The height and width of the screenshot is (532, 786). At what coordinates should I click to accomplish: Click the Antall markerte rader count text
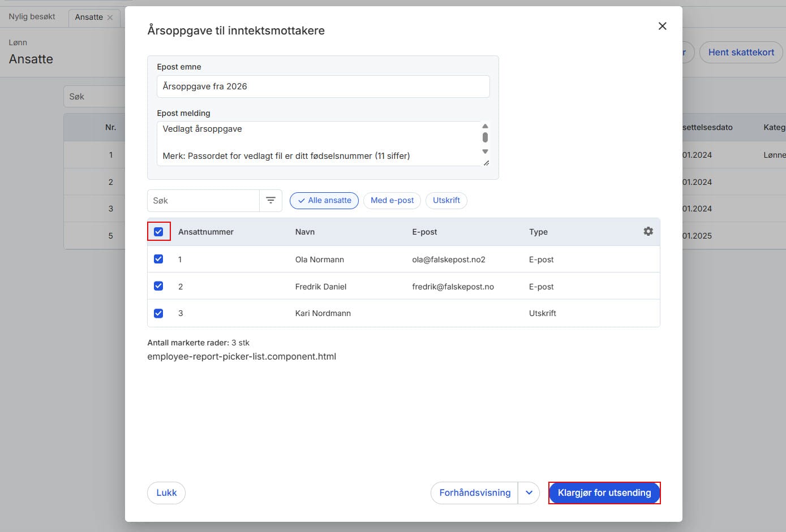pos(198,343)
